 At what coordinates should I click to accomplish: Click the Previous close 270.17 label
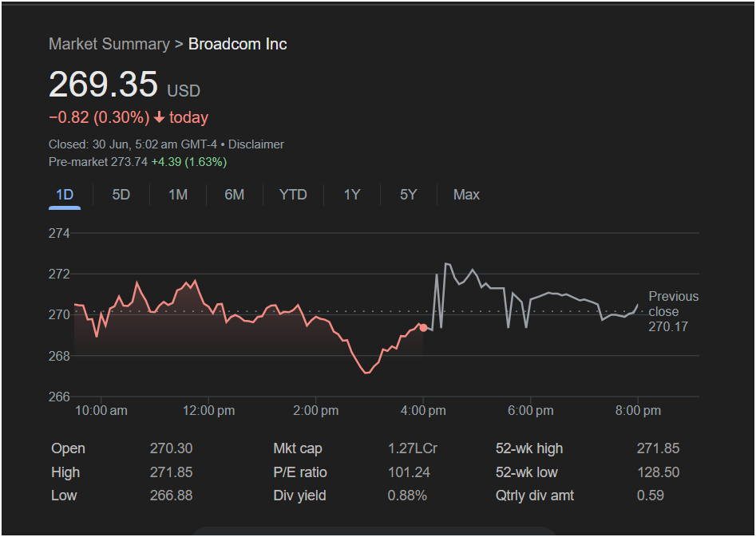click(x=674, y=311)
